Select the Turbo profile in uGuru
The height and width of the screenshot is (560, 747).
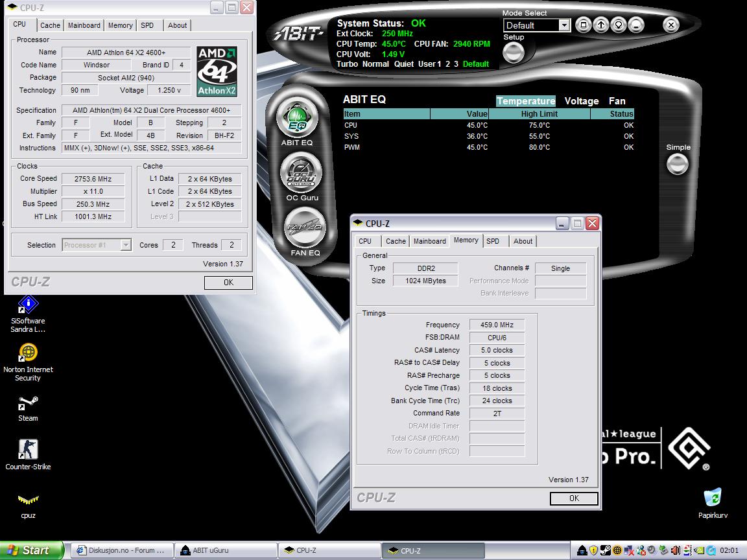coord(347,64)
